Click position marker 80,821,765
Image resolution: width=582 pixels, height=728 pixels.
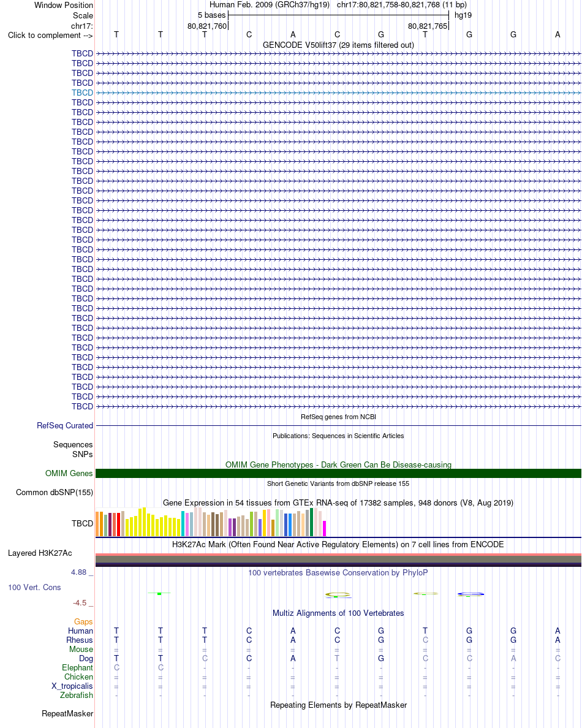428,26
